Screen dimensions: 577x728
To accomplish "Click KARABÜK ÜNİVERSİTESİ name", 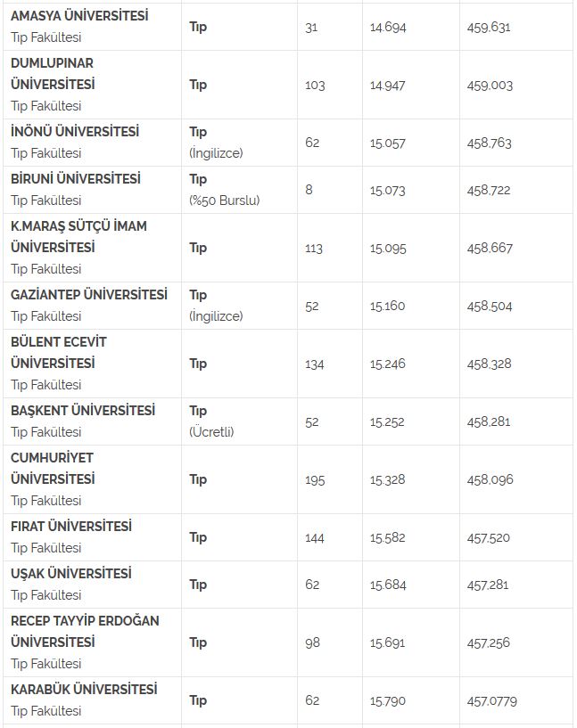I will click(84, 689).
